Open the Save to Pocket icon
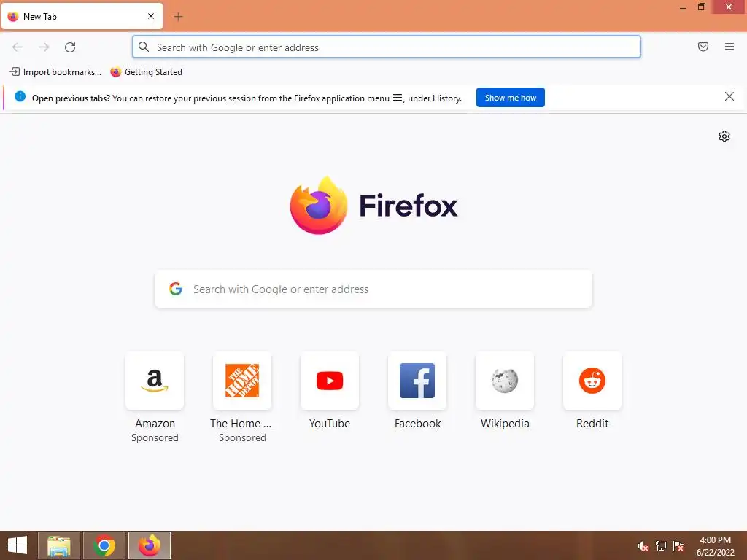Image resolution: width=747 pixels, height=560 pixels. pos(703,47)
